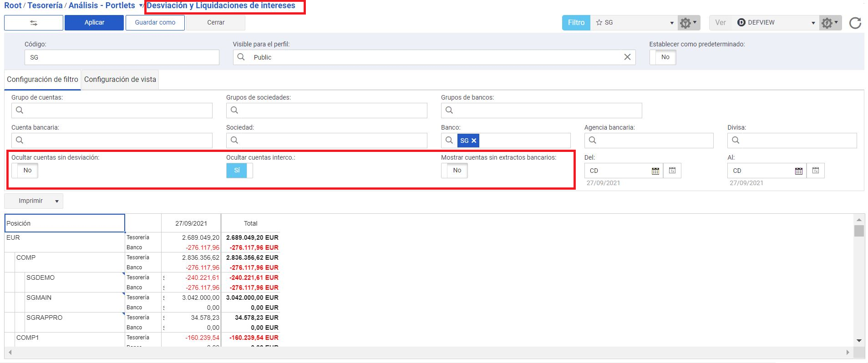Select the Configuración de filtro tab
The height and width of the screenshot is (363, 868).
(x=42, y=80)
